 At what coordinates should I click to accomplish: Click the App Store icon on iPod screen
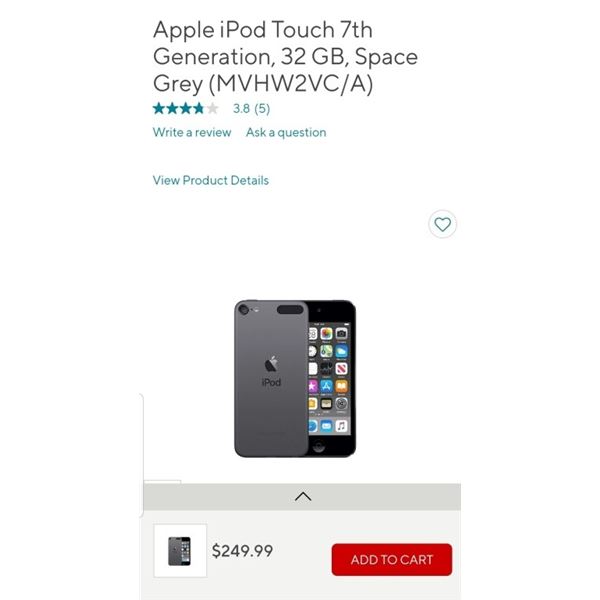click(x=326, y=386)
